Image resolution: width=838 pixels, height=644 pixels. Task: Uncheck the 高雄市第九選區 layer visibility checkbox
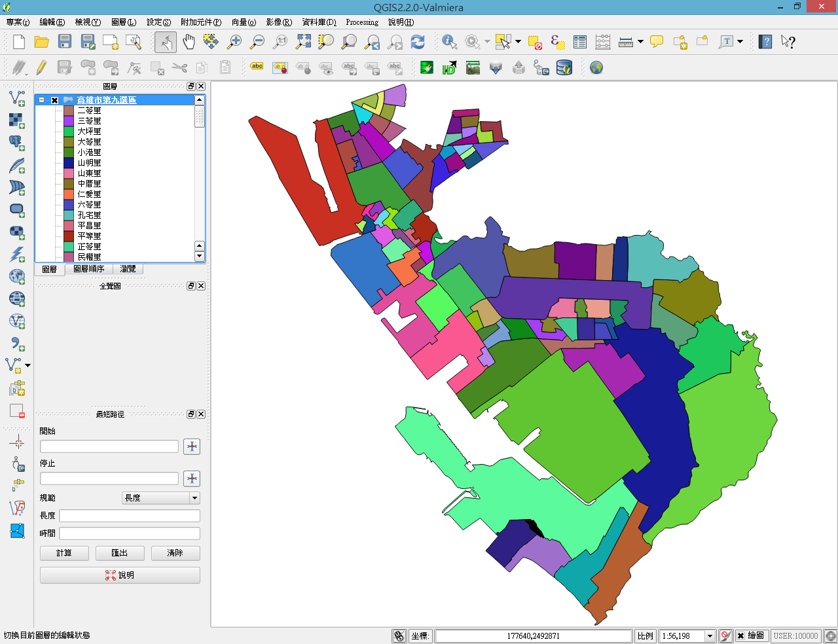pos(55,100)
